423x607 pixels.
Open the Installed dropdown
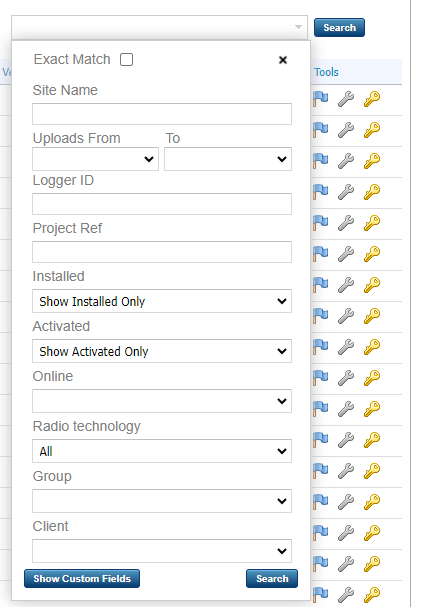[162, 301]
